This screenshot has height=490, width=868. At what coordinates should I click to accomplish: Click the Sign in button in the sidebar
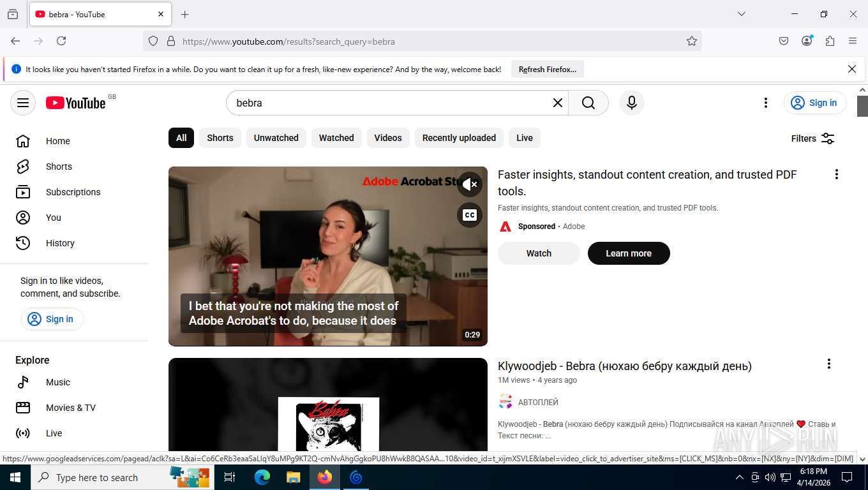pyautogui.click(x=52, y=319)
